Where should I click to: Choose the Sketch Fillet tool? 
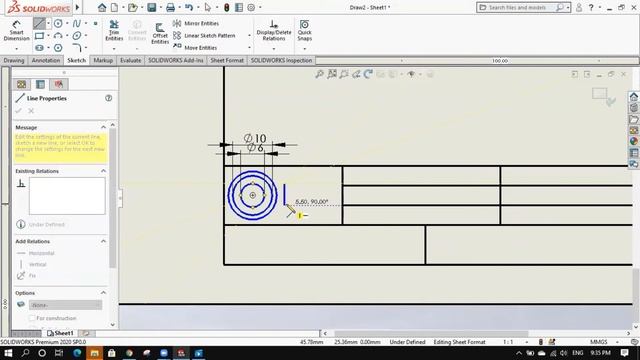[77, 48]
